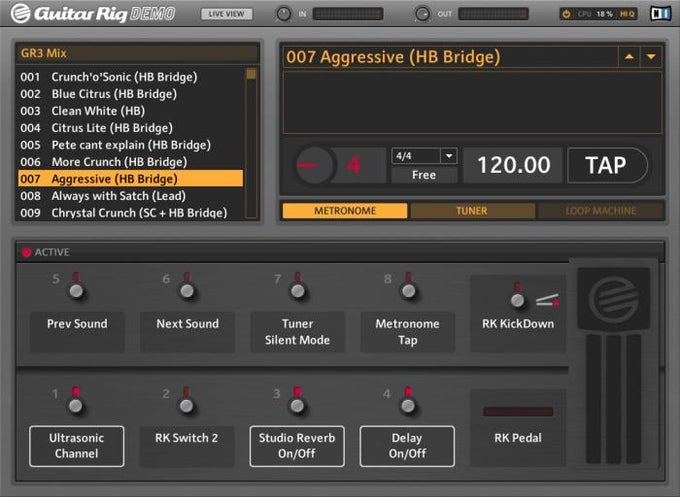Click footswitch 2 knob above RK Switch 2
Viewport: 680px width, 497px height.
point(186,405)
